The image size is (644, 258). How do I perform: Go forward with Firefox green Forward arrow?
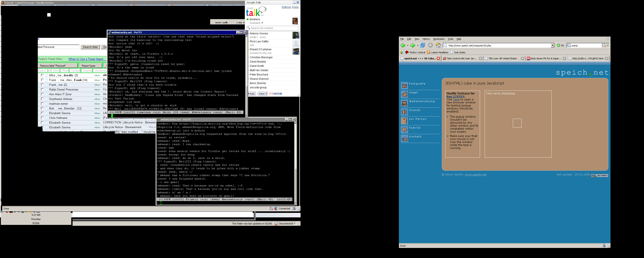click(x=413, y=45)
